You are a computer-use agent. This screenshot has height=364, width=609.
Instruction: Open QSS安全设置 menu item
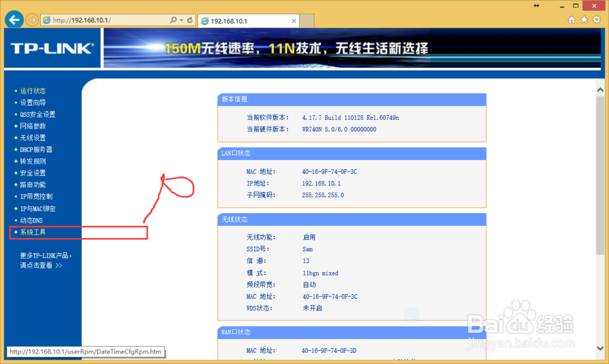(x=37, y=114)
